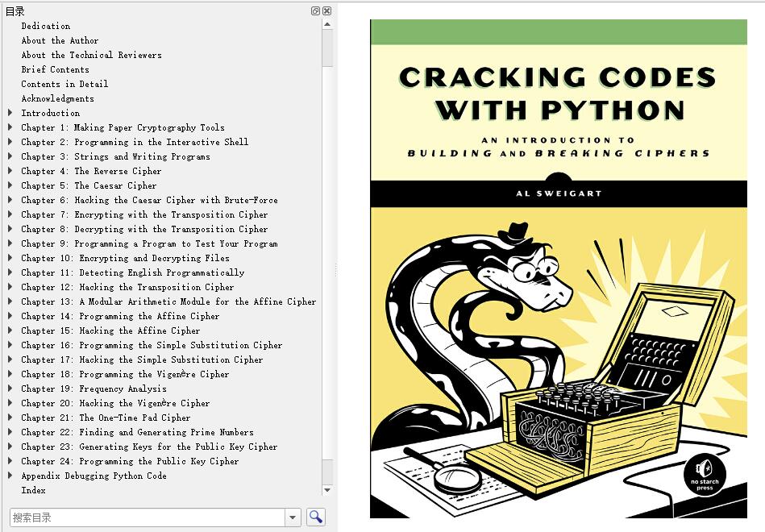Click the search contents input field
This screenshot has width=765, height=532.
click(148, 517)
